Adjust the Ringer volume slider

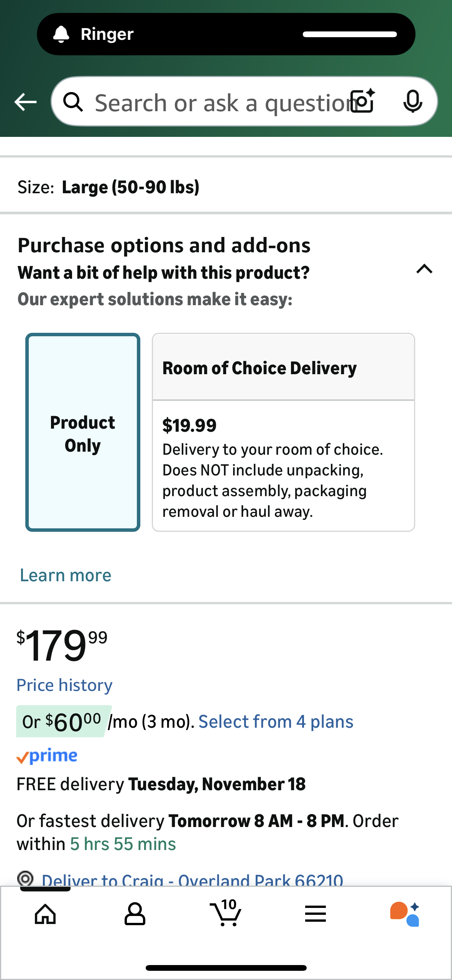(x=350, y=35)
